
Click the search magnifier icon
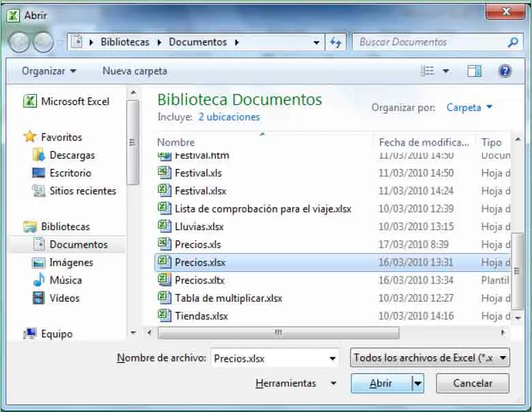(513, 42)
